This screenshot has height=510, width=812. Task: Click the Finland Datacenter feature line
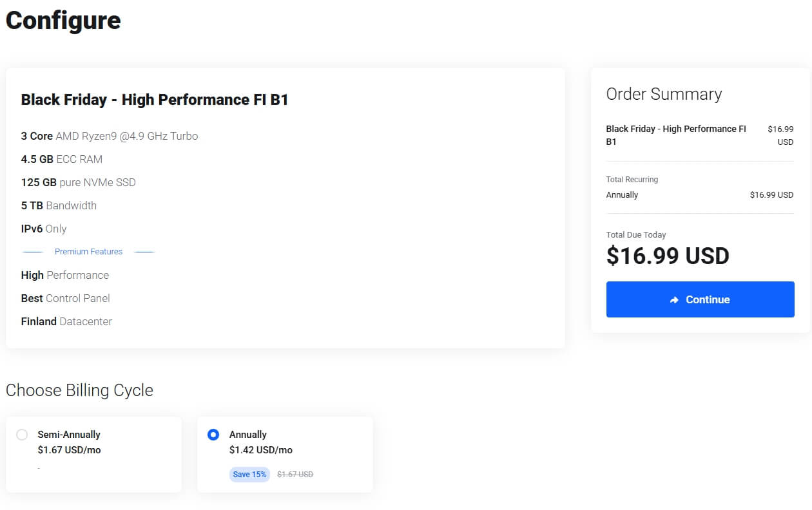tap(66, 321)
